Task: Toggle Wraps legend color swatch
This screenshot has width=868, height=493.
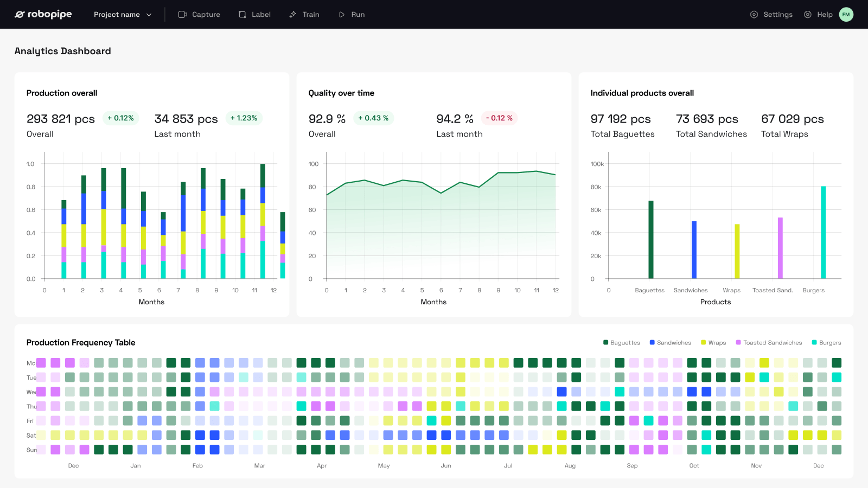Action: coord(704,343)
